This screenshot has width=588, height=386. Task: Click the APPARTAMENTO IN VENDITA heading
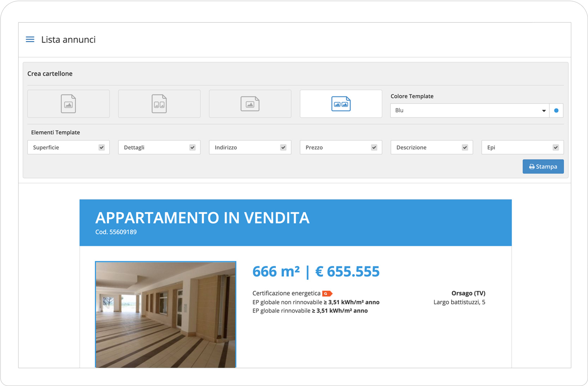(202, 218)
